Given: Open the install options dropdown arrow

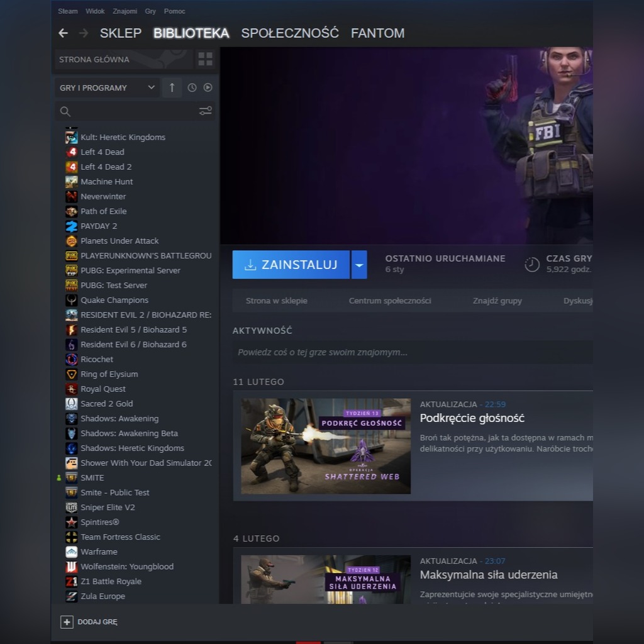Looking at the screenshot, I should click(359, 265).
